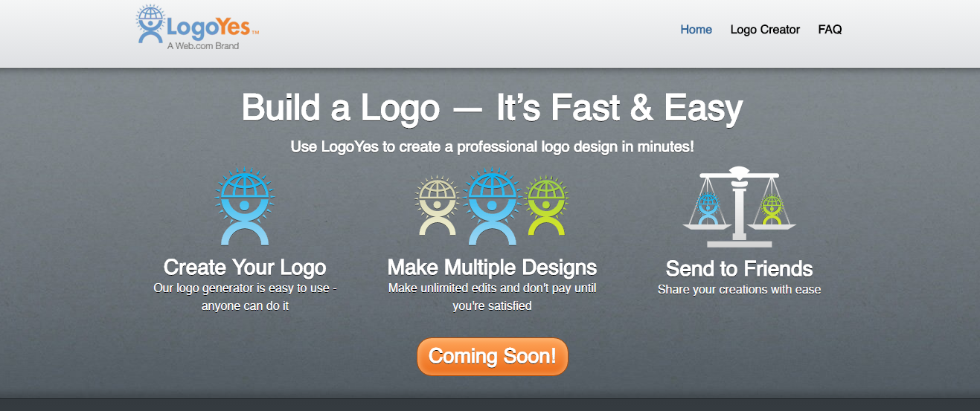Click the Make Multiple Designs heading
The image size is (980, 411).
492,268
